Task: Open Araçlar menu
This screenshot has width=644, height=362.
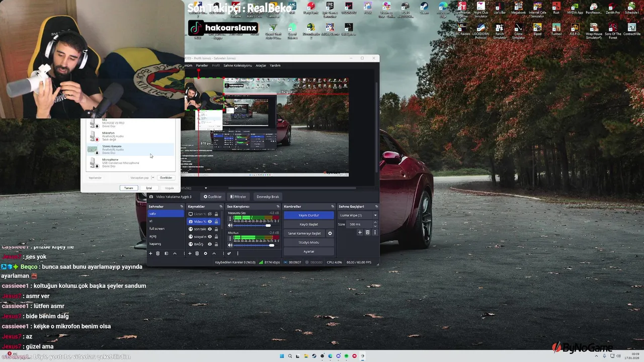Action: pyautogui.click(x=261, y=65)
